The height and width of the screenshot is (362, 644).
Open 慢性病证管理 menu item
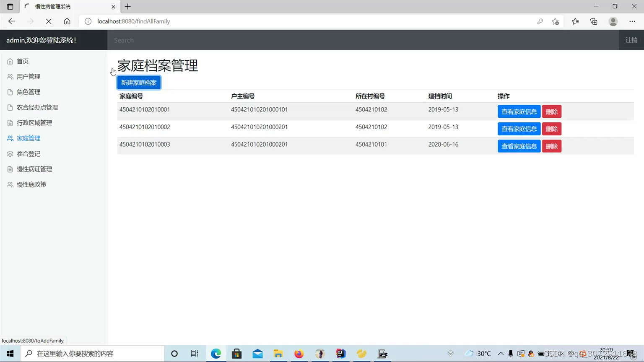[x=34, y=169]
